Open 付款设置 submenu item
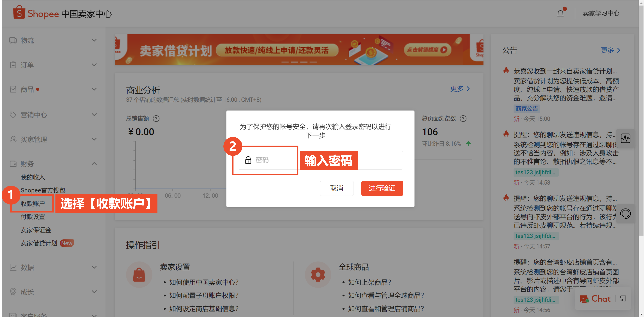The width and height of the screenshot is (644, 317). point(33,217)
